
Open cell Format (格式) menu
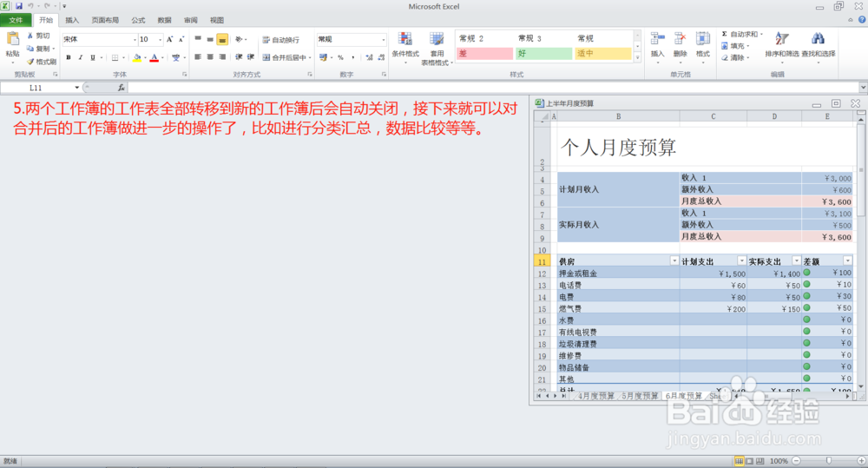click(703, 47)
